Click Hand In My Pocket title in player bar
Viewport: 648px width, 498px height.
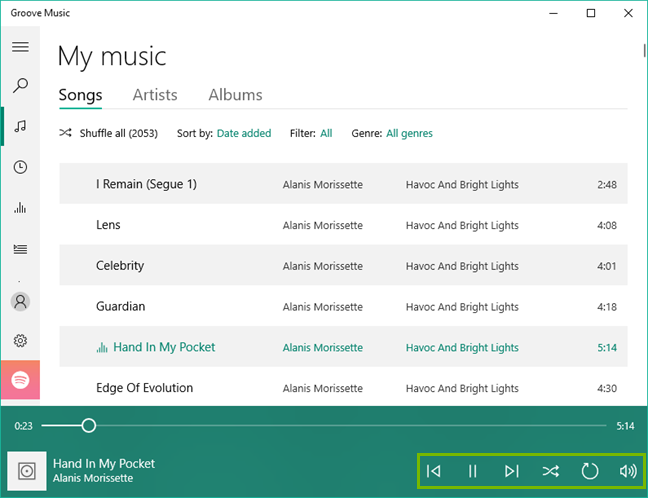point(104,464)
